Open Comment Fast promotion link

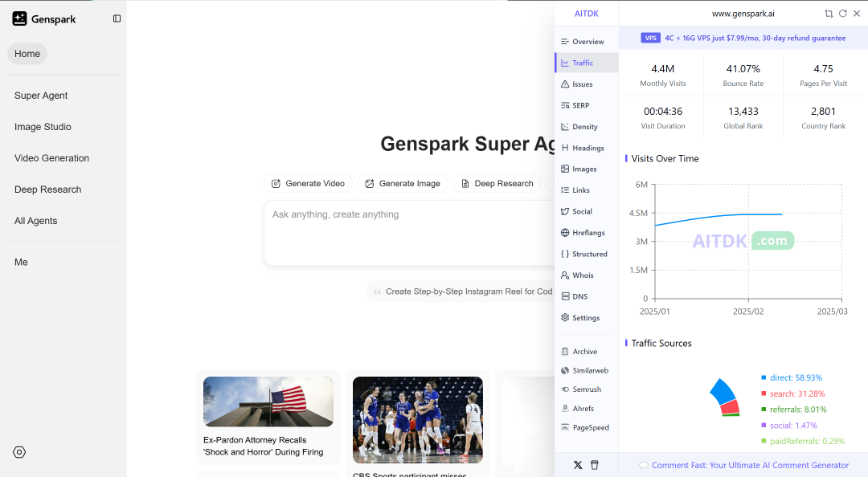click(744, 466)
